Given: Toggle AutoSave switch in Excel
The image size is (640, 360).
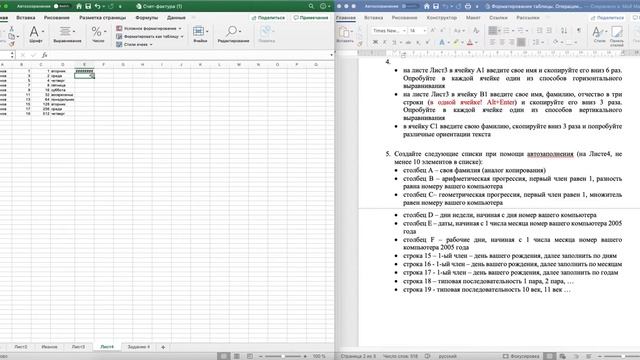Looking at the screenshot, I should point(62,6).
